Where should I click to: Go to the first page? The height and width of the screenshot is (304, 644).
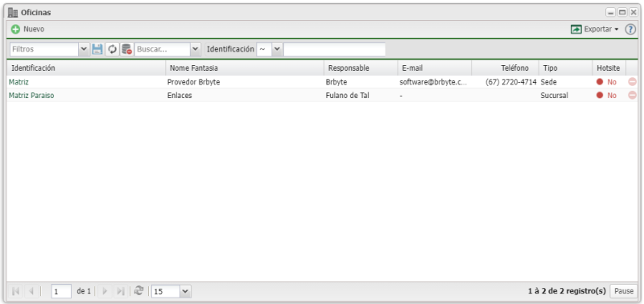[16, 291]
